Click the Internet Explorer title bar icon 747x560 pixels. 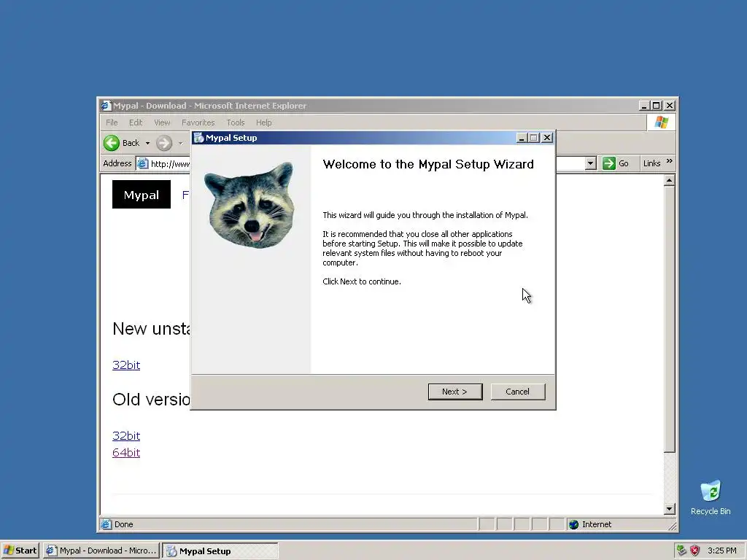click(x=106, y=105)
